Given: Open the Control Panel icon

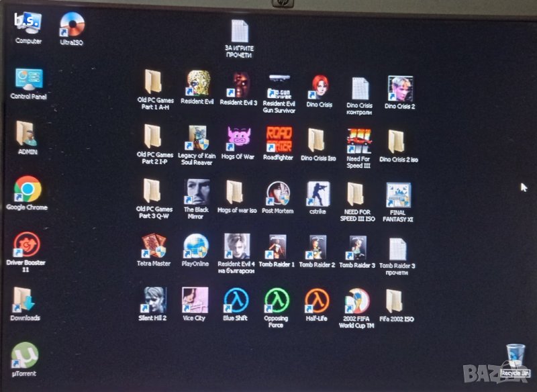Looking at the screenshot, I should point(28,79).
